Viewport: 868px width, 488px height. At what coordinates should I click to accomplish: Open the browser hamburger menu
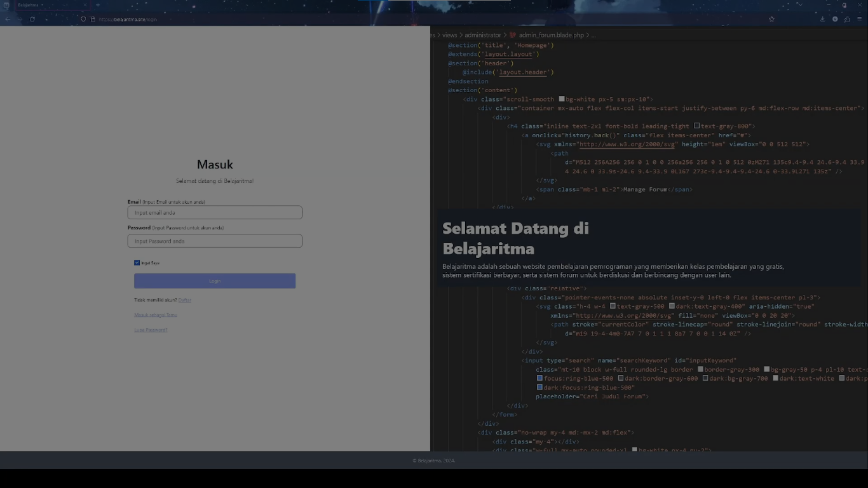(x=859, y=19)
